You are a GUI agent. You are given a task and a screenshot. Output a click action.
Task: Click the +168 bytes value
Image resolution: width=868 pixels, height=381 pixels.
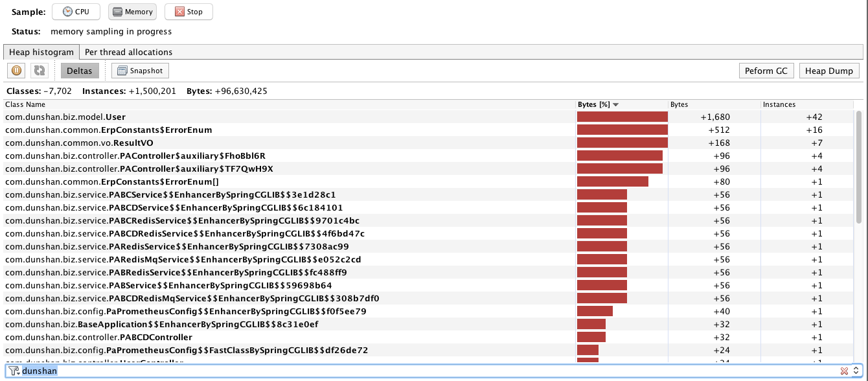pyautogui.click(x=719, y=143)
